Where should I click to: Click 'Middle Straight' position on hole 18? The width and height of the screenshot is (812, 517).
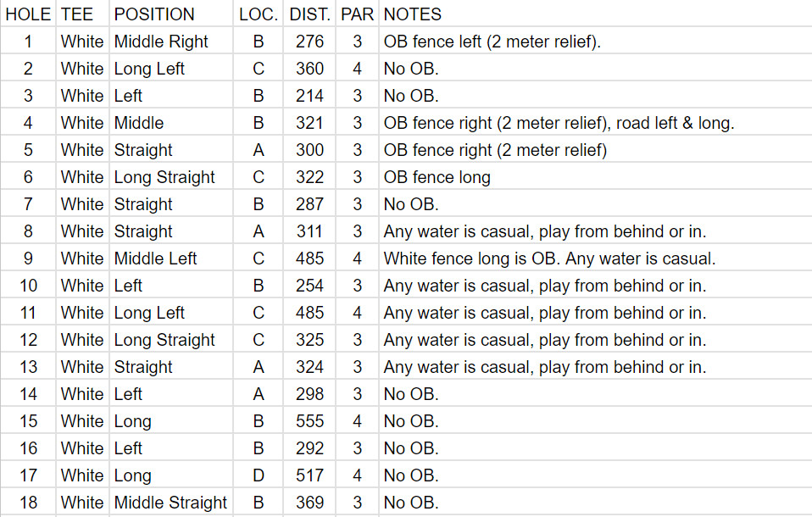coord(171,503)
